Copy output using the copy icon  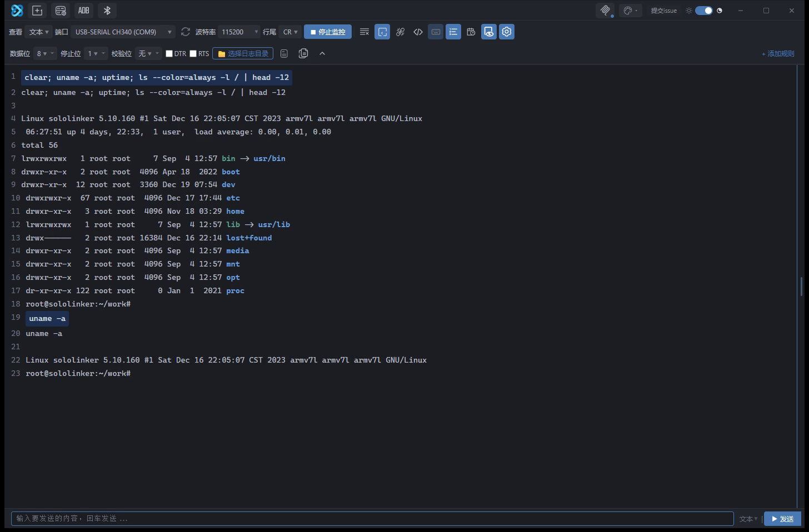pyautogui.click(x=303, y=53)
